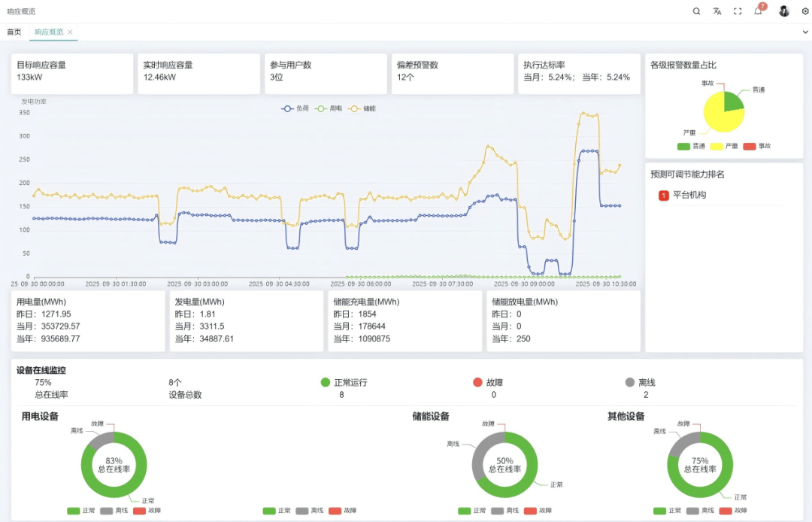Screen dimensions: 812x522
Task: Click the language translate icon
Action: 717,11
